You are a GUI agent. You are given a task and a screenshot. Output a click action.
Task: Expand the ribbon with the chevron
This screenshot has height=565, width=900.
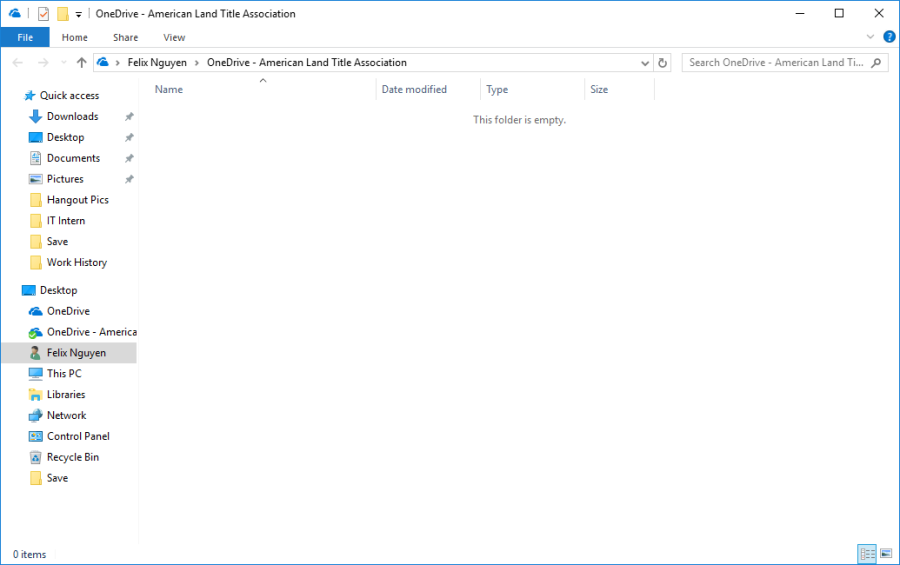point(870,37)
